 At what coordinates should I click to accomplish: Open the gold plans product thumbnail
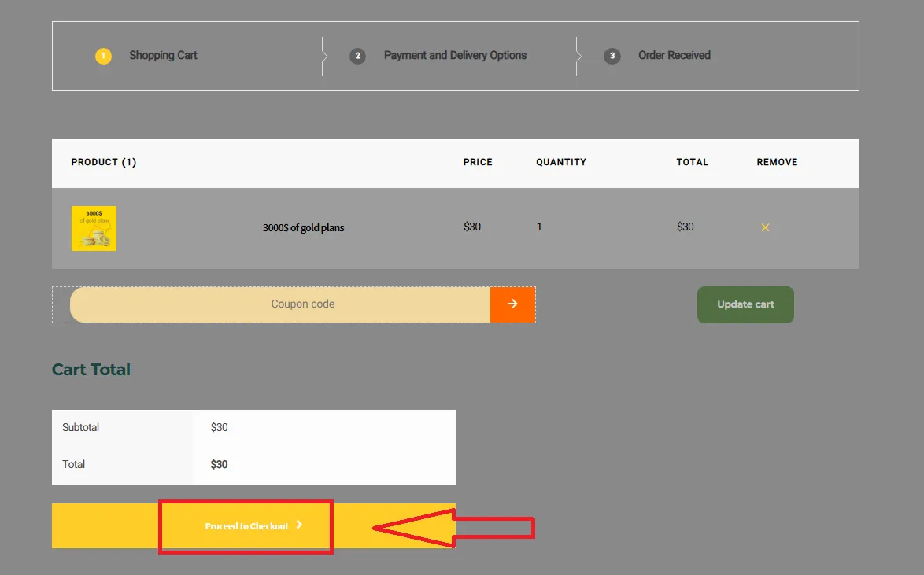pos(94,228)
